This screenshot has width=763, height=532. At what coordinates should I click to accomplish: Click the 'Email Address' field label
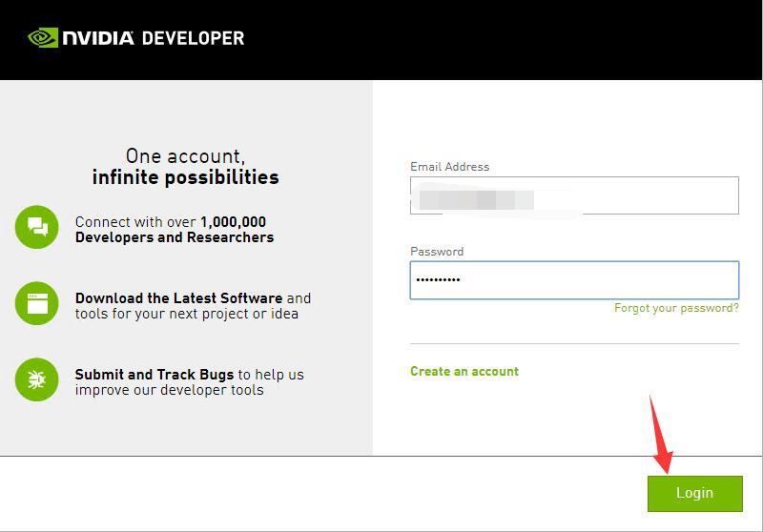(x=449, y=167)
